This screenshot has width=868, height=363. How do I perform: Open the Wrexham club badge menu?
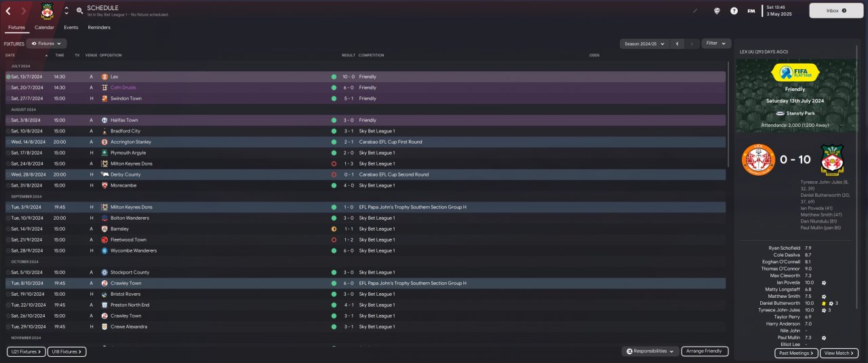pos(47,10)
